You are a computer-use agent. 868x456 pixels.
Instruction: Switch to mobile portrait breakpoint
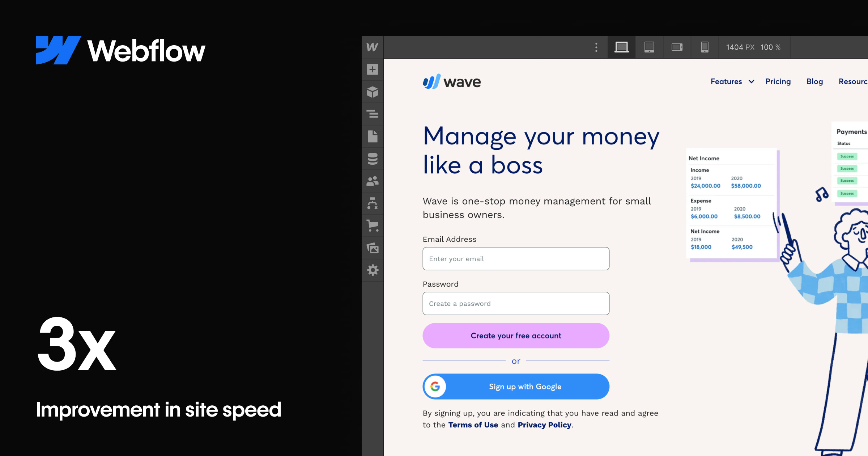click(705, 47)
